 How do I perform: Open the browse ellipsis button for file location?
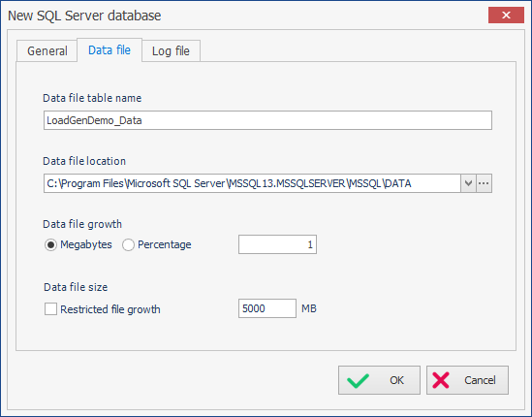[x=484, y=183]
